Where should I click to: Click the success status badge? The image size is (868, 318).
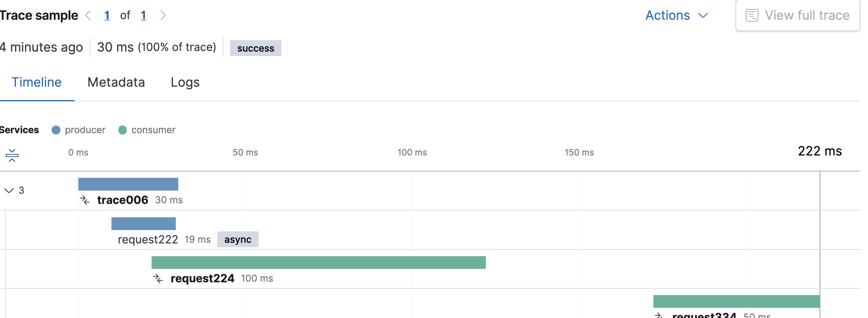pyautogui.click(x=255, y=48)
